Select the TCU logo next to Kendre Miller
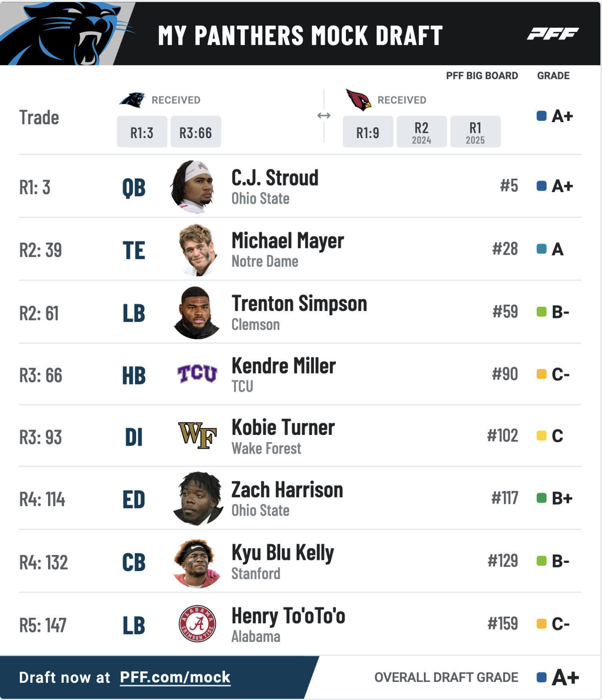This screenshot has width=602, height=700. 197,374
